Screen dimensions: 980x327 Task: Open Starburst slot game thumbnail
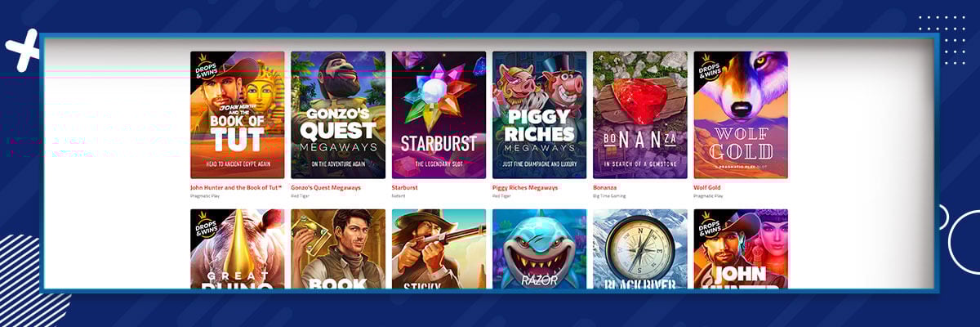click(x=439, y=115)
